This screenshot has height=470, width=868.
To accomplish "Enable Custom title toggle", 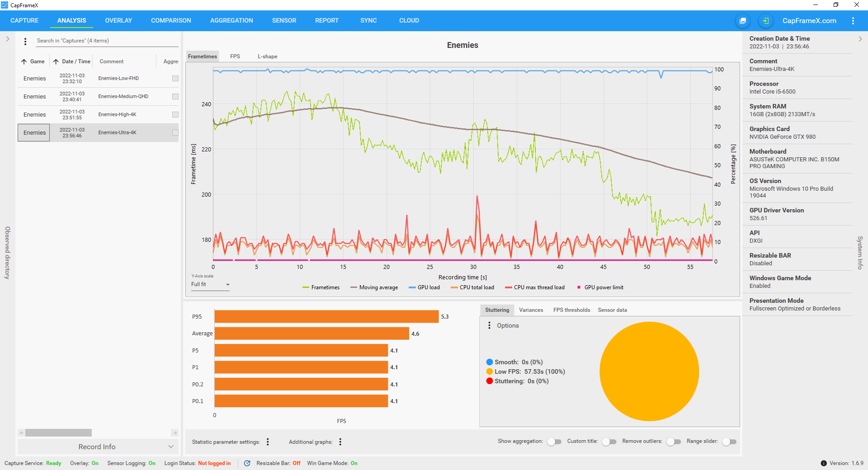I will [x=609, y=442].
